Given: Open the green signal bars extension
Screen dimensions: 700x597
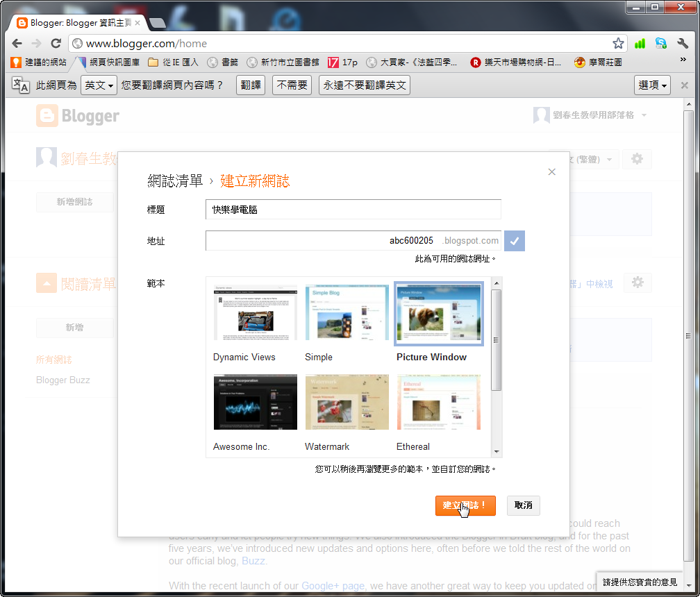Looking at the screenshot, I should 640,43.
